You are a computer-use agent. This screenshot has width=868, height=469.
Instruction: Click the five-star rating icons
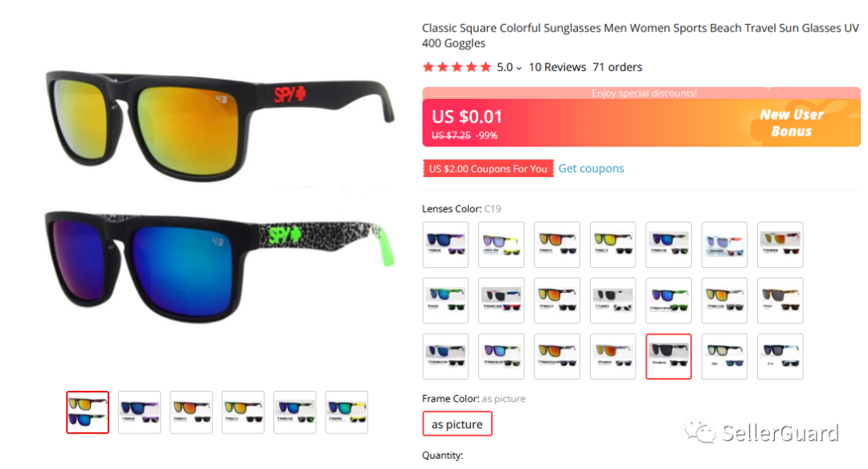point(457,67)
